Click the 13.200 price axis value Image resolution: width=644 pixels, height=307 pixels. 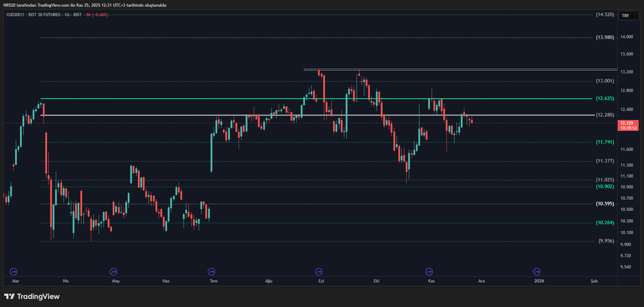point(627,72)
